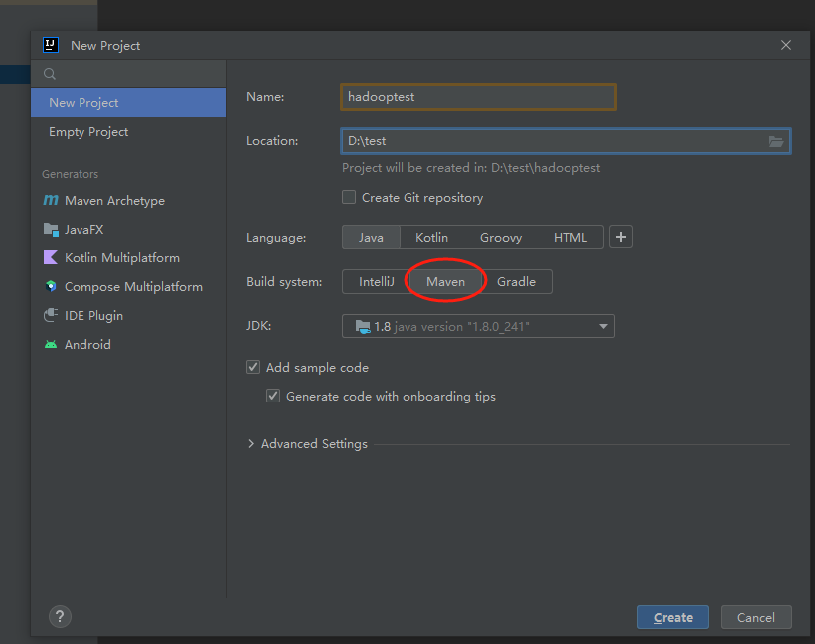This screenshot has width=815, height=644.
Task: Open the folder browse icon in Location
Action: point(776,141)
